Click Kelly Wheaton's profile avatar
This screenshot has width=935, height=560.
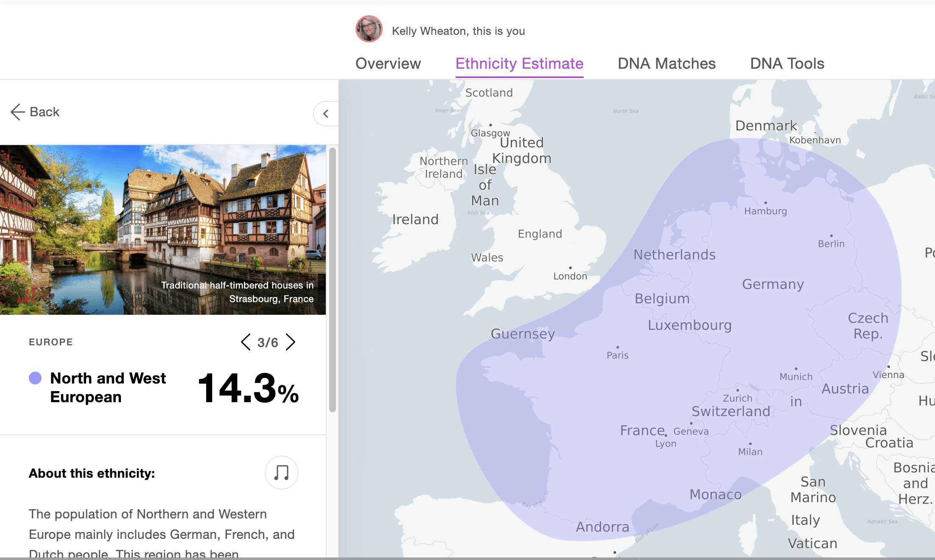tap(369, 29)
